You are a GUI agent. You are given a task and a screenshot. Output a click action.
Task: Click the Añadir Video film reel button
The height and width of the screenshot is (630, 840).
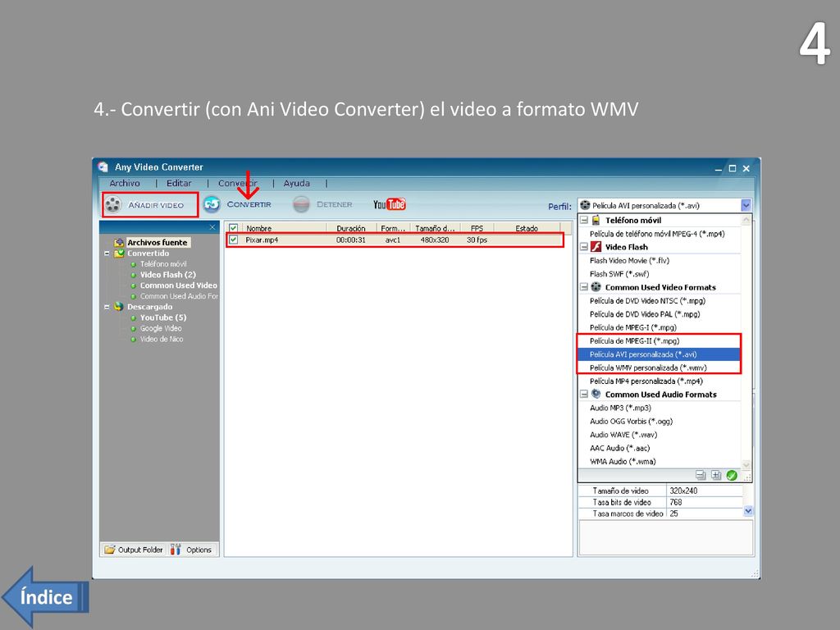(150, 204)
